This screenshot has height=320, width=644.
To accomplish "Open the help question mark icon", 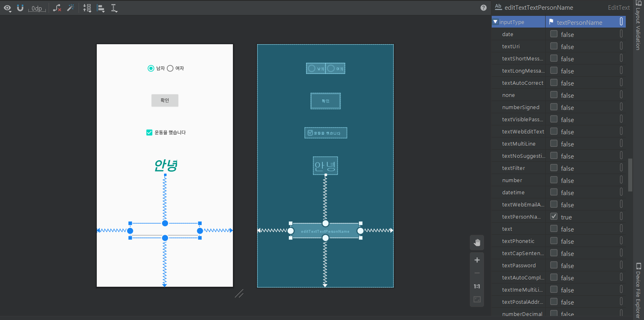I will click(484, 8).
